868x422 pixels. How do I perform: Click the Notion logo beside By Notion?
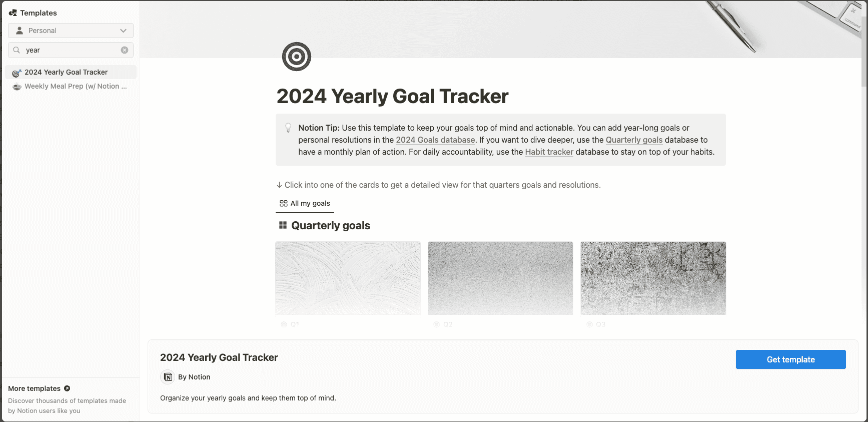coord(168,377)
